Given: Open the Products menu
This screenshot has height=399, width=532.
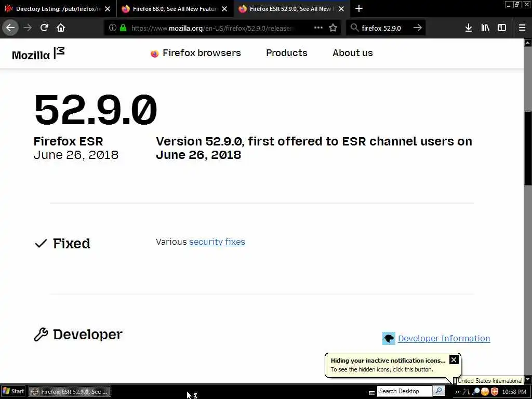Looking at the screenshot, I should pos(287,53).
